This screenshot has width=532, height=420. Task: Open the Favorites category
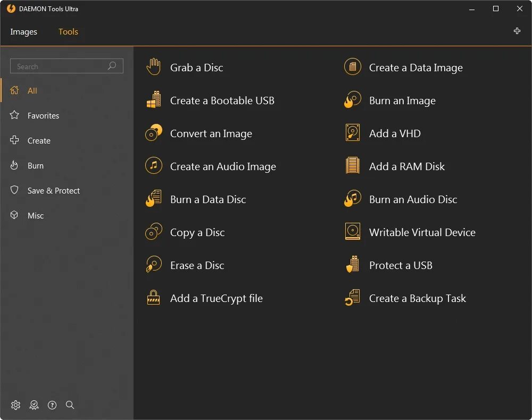pyautogui.click(x=67, y=115)
